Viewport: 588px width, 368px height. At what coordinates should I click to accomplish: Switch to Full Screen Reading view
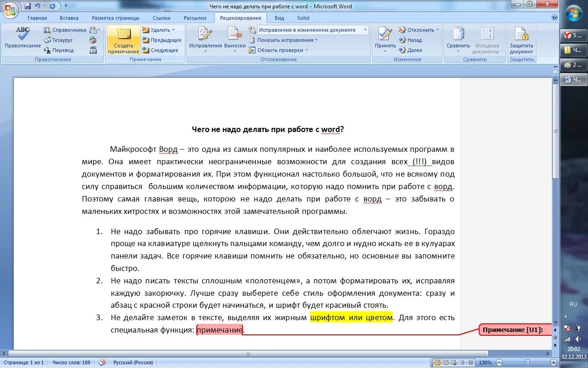click(445, 362)
